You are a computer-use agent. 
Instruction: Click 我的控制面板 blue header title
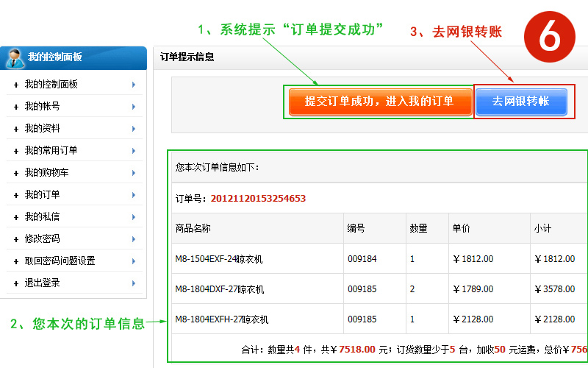click(x=54, y=57)
